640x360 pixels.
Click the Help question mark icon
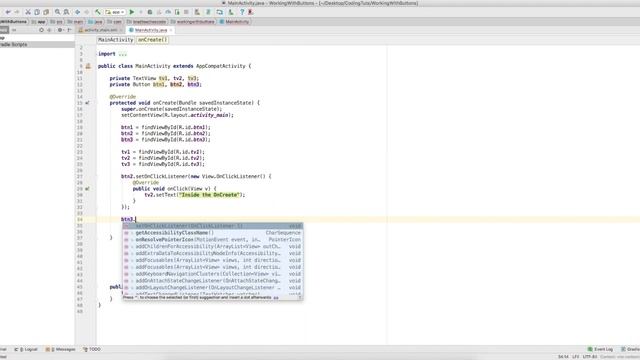242,12
